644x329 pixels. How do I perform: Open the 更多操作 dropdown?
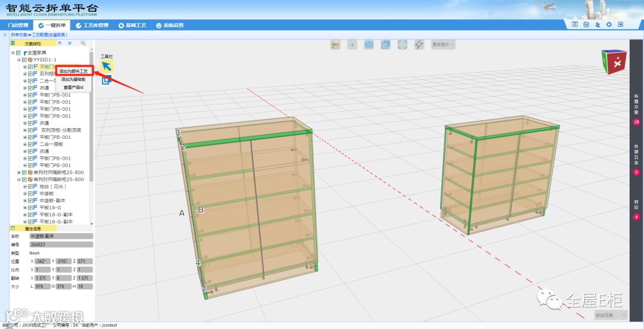pos(443,45)
